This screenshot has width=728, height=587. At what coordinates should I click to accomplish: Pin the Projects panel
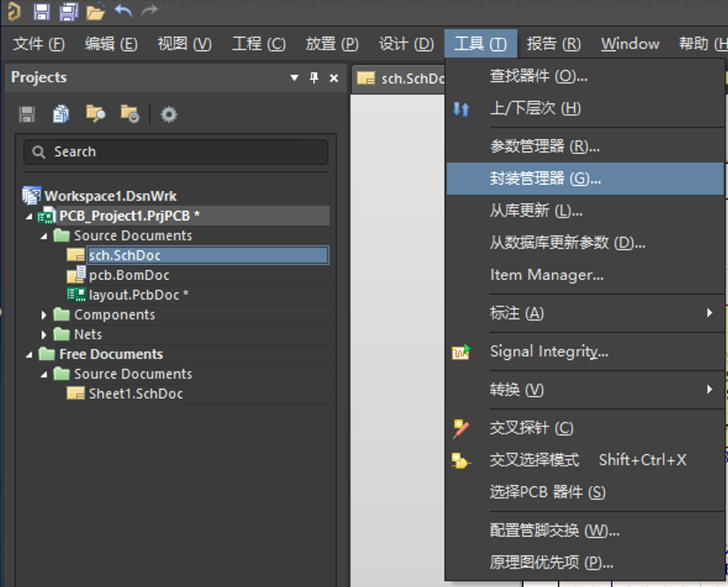tap(314, 77)
